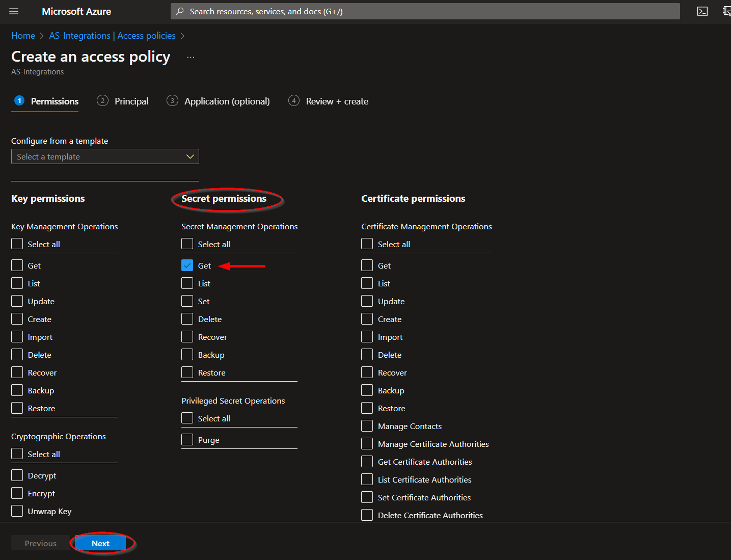Enable the List Certificate Authorities checkbox
This screenshot has height=560, width=731.
click(x=367, y=479)
